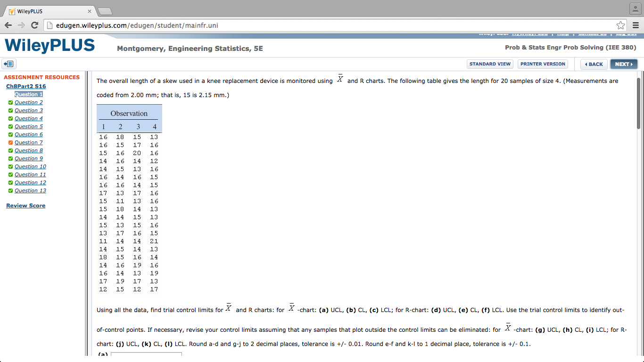Viewport: 644px width, 362px height.
Task: Click the WileyPLUS logo
Action: [50, 46]
